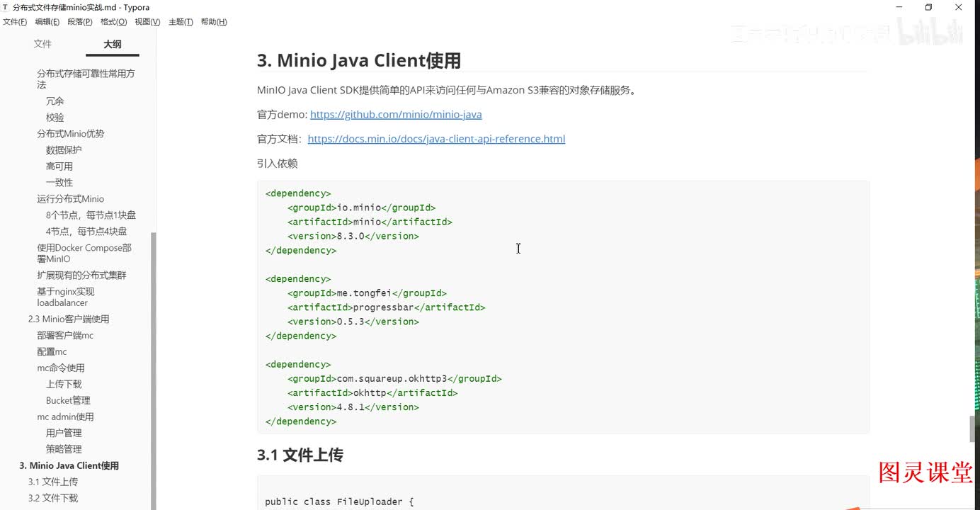Open the java-client-api-reference.html docs link
Viewport: 980px width, 510px height.
pyautogui.click(x=436, y=139)
